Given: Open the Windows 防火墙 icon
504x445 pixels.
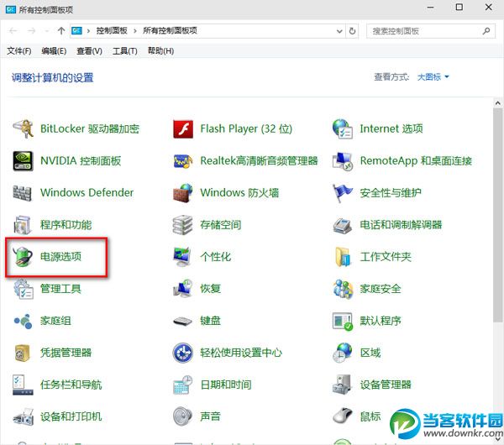Looking at the screenshot, I should tap(183, 193).
